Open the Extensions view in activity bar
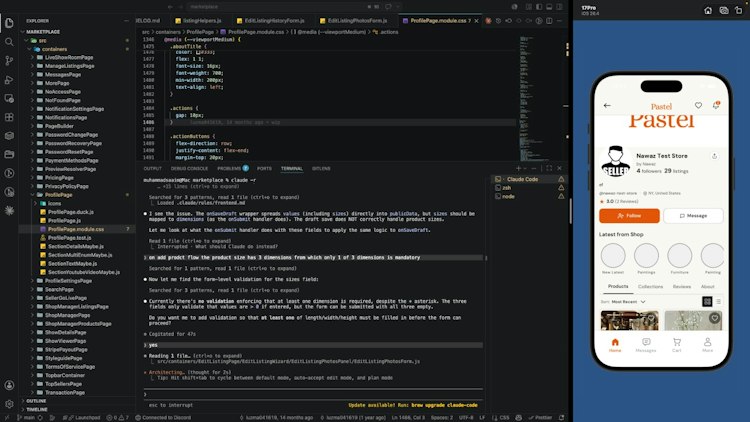Screen dimensions: 750x422 [x=9, y=117]
